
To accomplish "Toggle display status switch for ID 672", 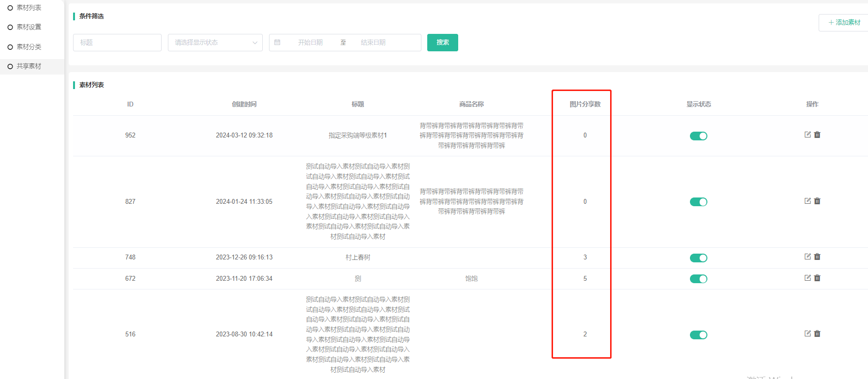I will 698,279.
